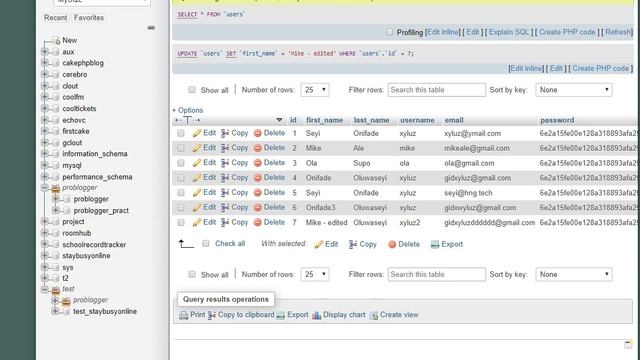Switch to the Favorites tab
The width and height of the screenshot is (640, 360).
89,18
